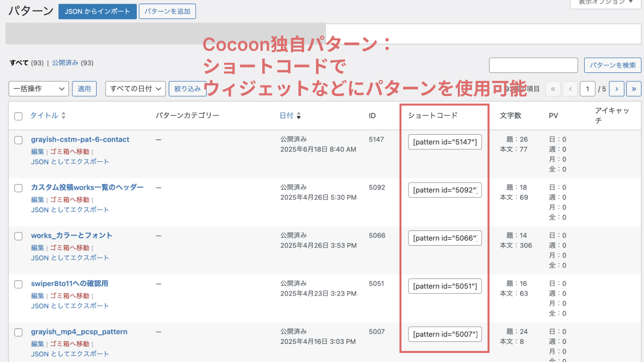Click ゴミ箱へ移動 under カスタム投稿works一覧のヘッダー
Screen dimensions: 644x362
pyautogui.click(x=69, y=200)
